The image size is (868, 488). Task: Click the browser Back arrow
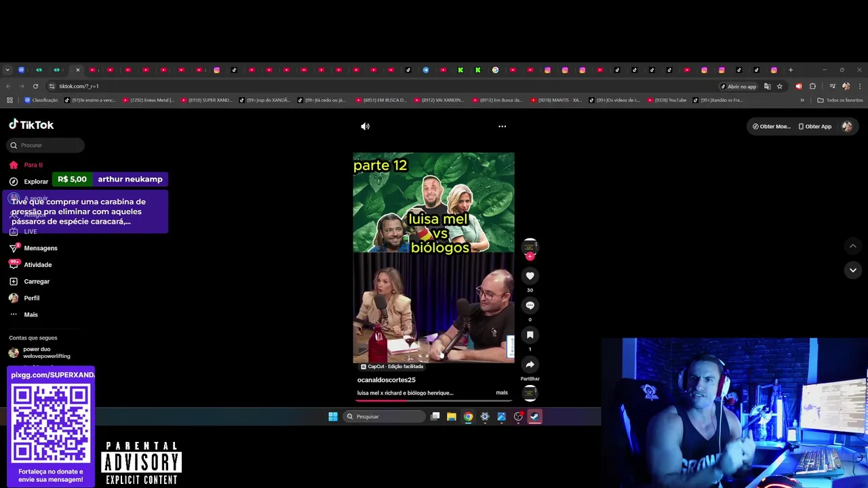(x=8, y=86)
